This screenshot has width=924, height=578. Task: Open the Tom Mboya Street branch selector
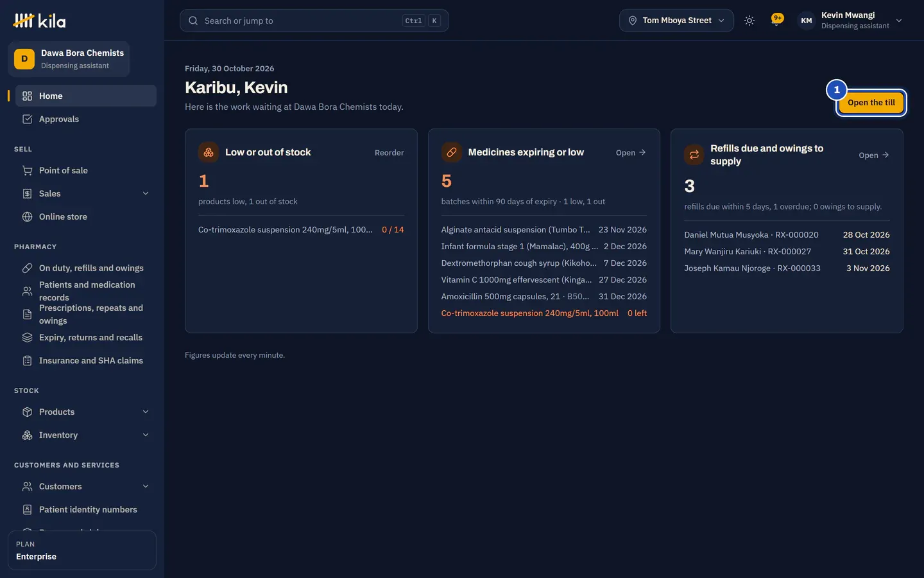pos(676,21)
